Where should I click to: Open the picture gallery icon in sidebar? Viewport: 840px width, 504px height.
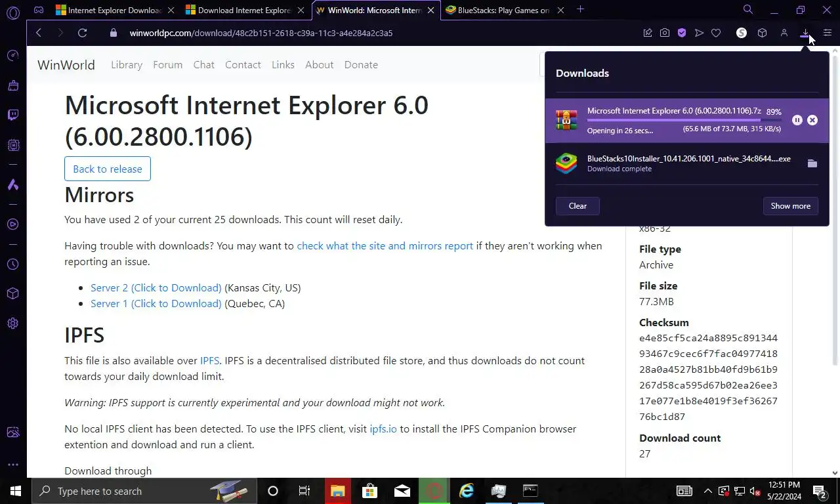(x=13, y=432)
